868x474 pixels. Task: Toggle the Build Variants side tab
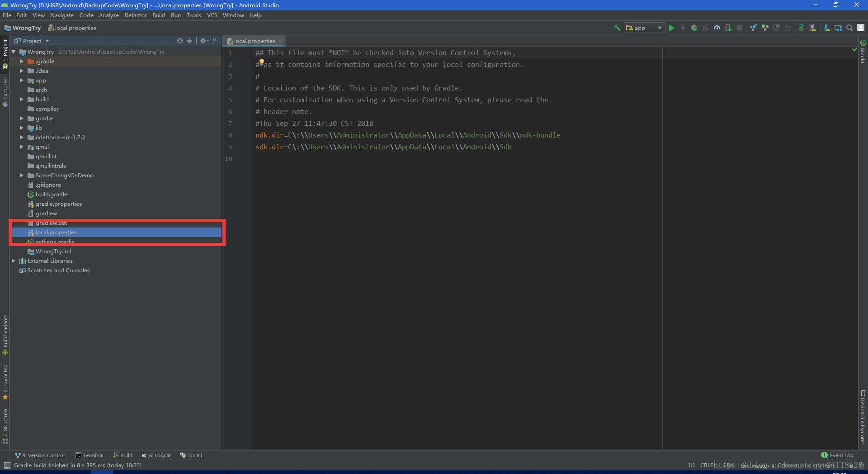(5, 334)
